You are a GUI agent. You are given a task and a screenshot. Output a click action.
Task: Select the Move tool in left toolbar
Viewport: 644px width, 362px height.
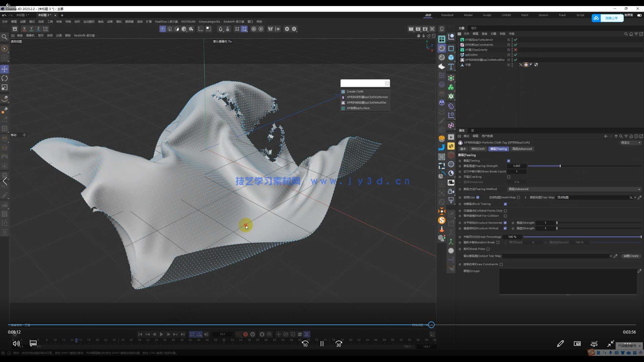click(x=5, y=69)
